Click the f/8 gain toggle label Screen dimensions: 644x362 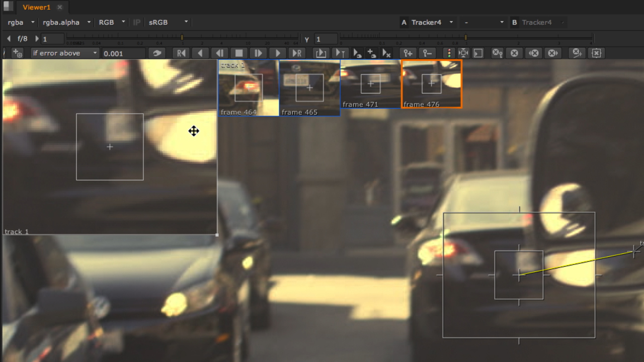tap(23, 38)
